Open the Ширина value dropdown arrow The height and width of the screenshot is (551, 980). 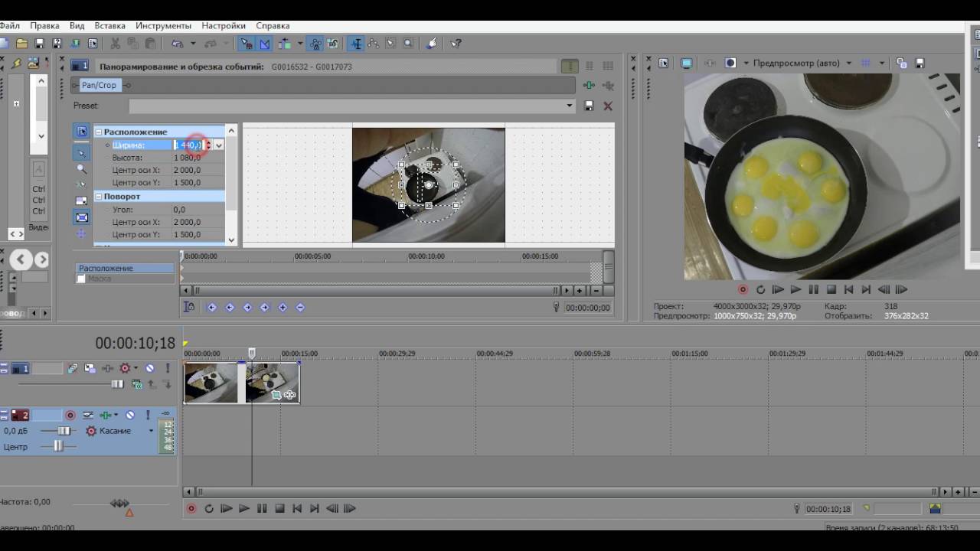point(219,145)
